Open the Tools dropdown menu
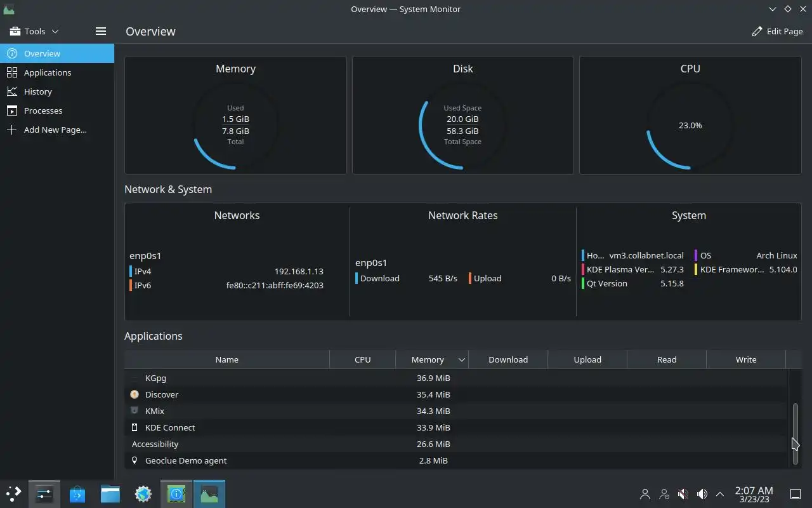The width and height of the screenshot is (812, 508). 34,31
